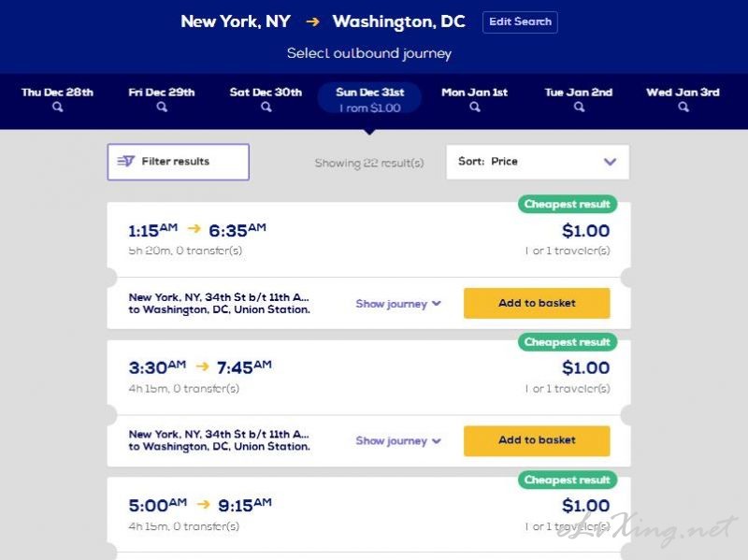The image size is (748, 560).
Task: Choose the Sat Dec 30th date tab
Action: (266, 99)
